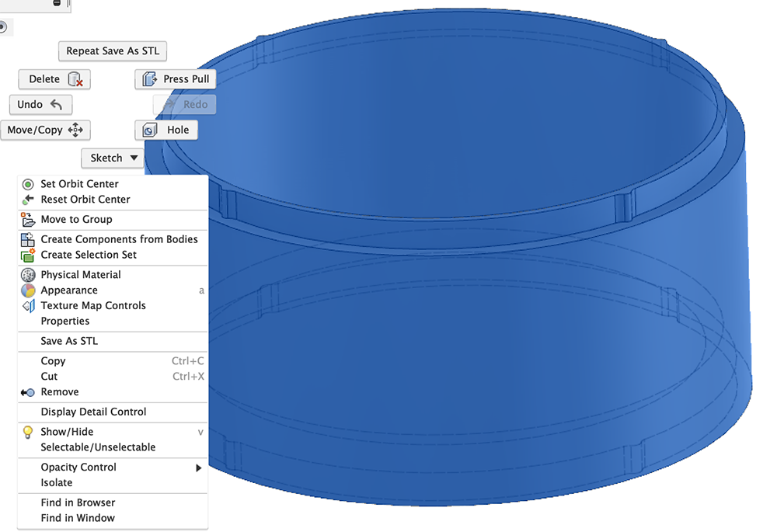Choose Set Orbit Center
Image resolution: width=777 pixels, height=532 pixels.
pyautogui.click(x=113, y=184)
